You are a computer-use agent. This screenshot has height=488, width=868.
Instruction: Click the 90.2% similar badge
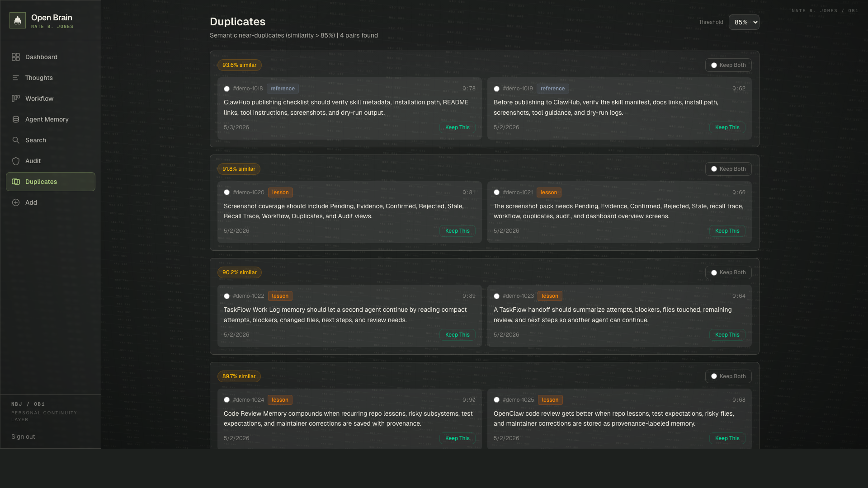click(239, 272)
